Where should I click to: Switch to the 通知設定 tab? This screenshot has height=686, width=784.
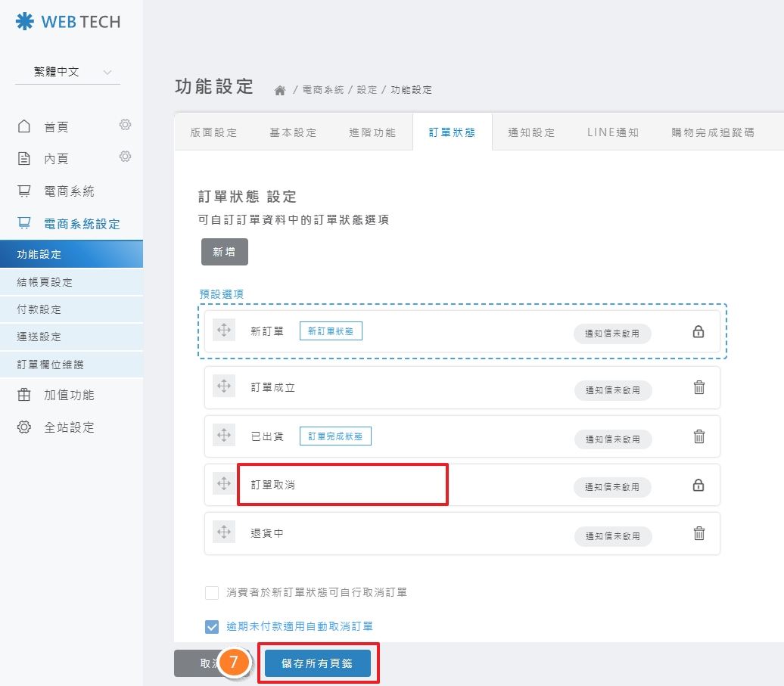[531, 132]
